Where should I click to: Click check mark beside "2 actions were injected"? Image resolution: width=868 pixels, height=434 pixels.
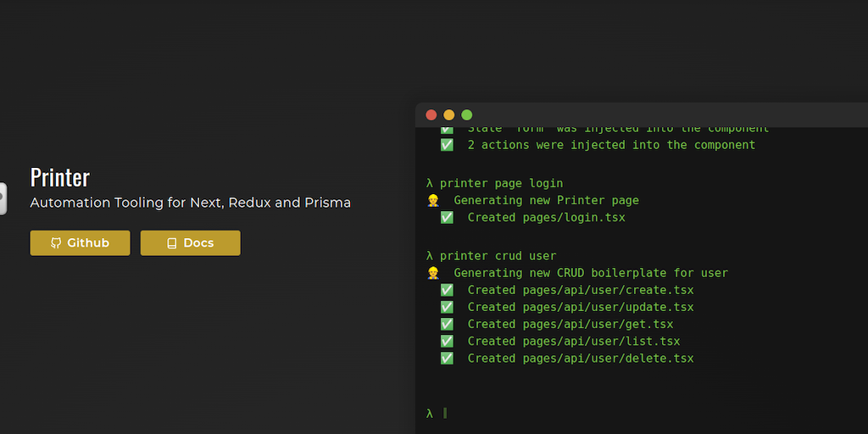point(447,145)
